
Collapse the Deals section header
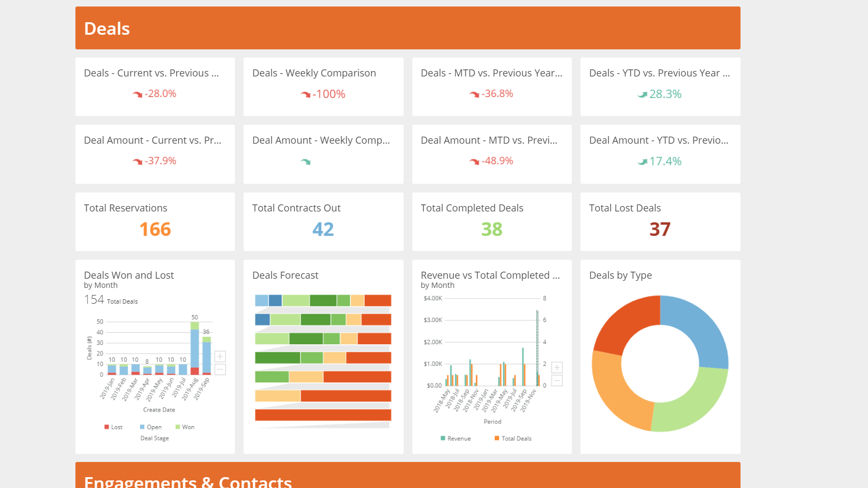[106, 28]
